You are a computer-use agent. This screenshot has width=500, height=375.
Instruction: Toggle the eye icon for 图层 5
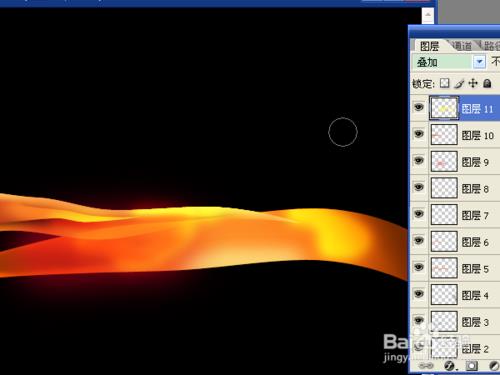419,267
